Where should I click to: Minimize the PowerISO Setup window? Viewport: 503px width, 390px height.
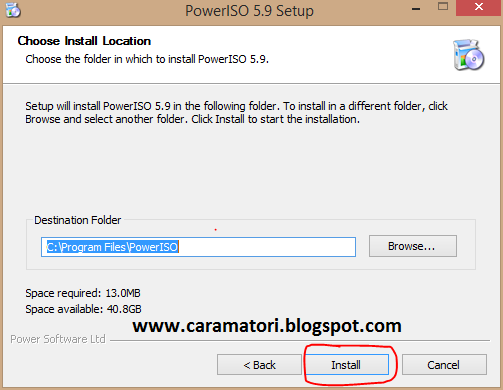[416, 8]
